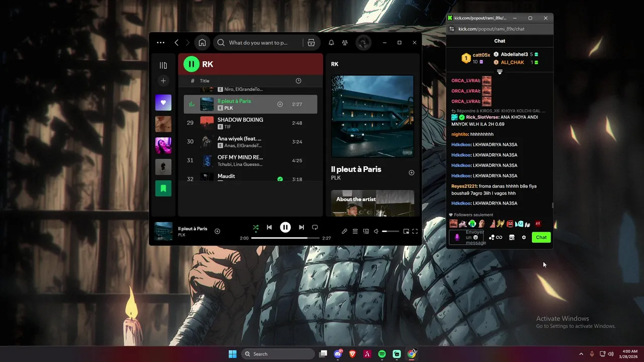Select the Ana wiyek track row

pos(250,142)
